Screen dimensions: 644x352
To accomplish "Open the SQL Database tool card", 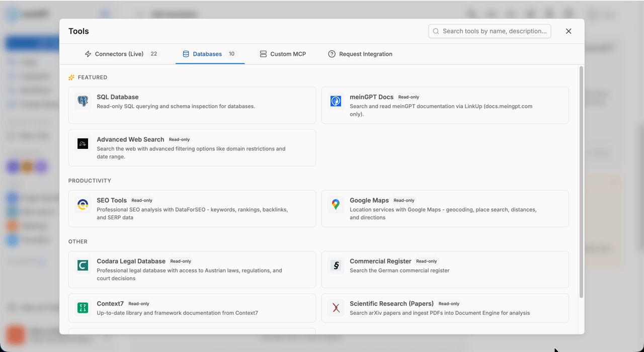I will point(192,105).
